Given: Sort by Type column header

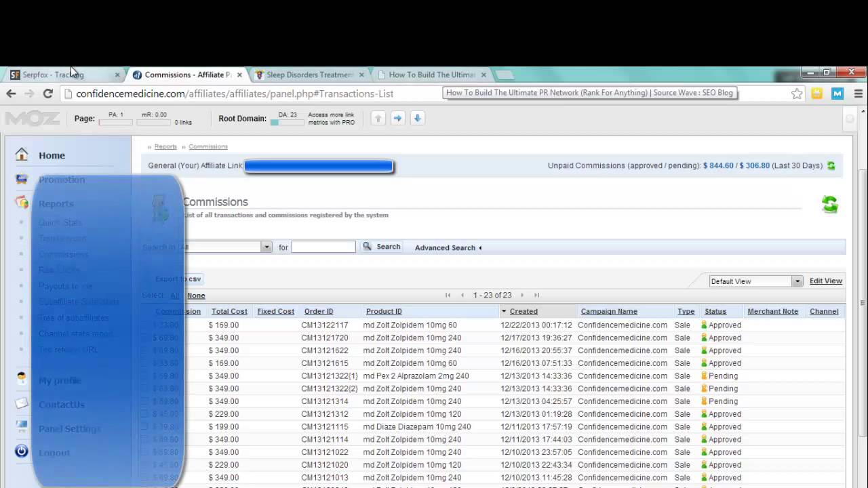Looking at the screenshot, I should coord(686,311).
